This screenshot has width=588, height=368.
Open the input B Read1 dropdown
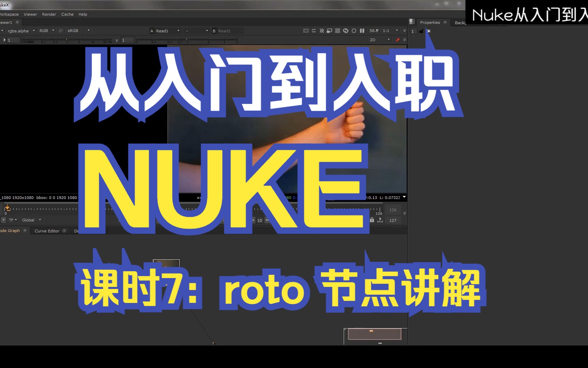coord(230,31)
